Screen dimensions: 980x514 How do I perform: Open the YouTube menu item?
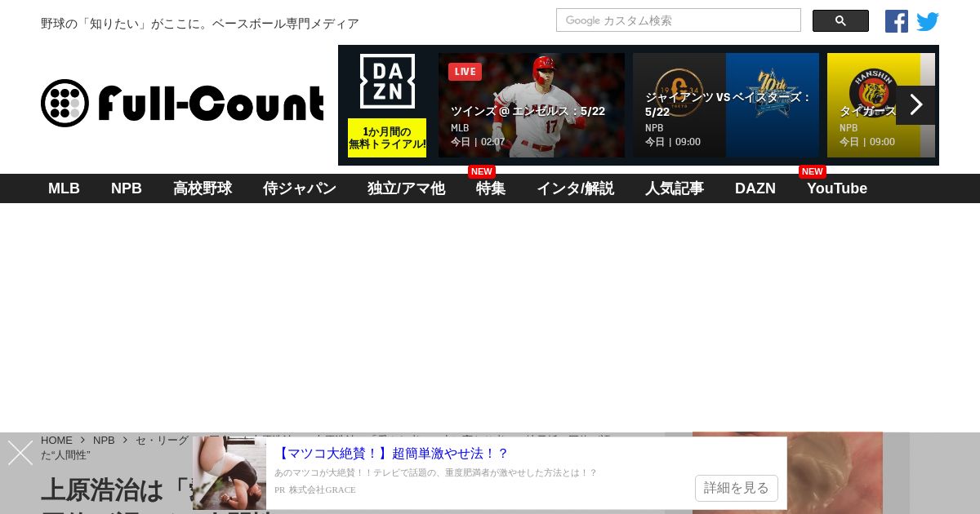837,188
